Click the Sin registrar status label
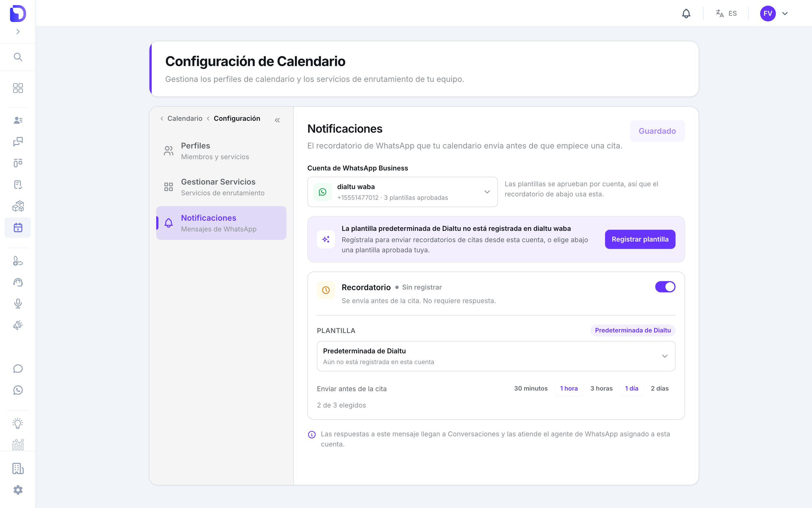Screen dimensions: 812x508 click(422, 287)
